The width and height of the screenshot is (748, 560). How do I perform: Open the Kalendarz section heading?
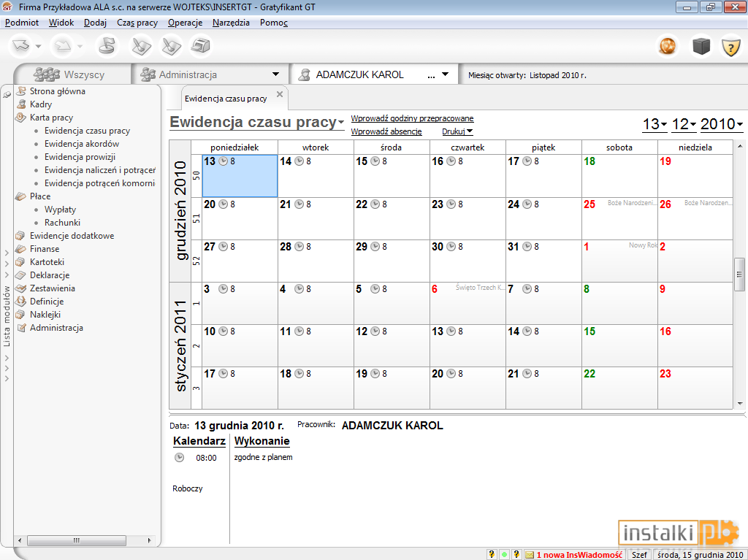199,441
